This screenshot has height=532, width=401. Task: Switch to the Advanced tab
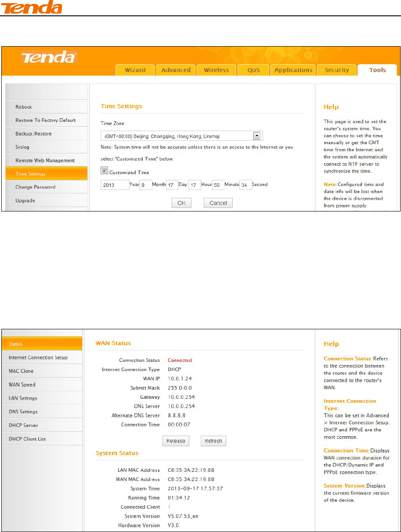176,70
